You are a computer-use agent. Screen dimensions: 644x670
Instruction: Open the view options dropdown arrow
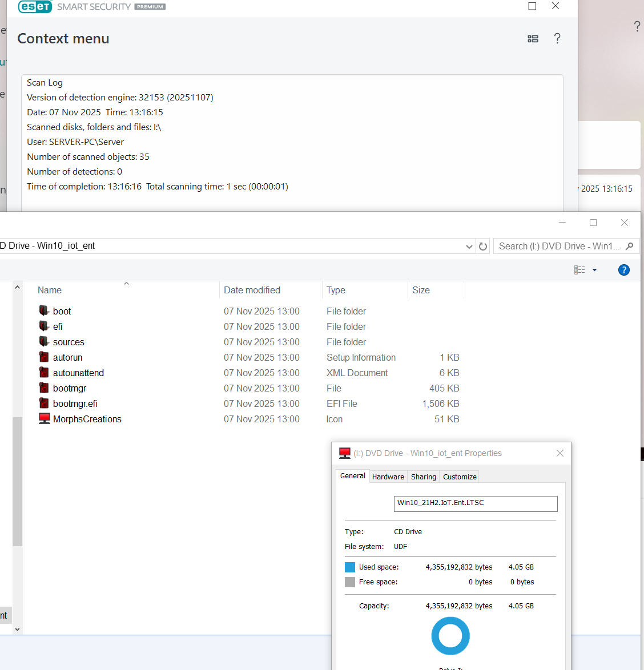[x=594, y=270]
